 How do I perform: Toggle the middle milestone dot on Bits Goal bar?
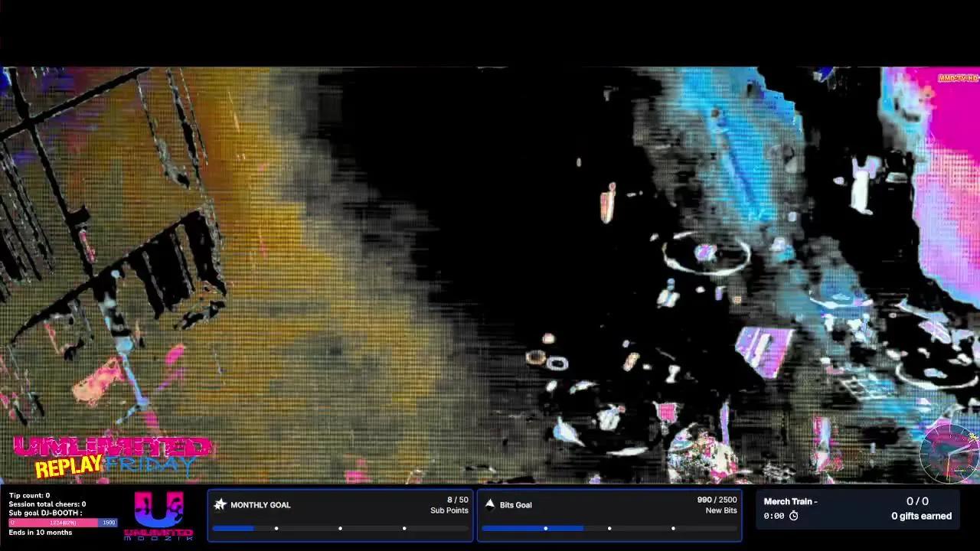(609, 528)
